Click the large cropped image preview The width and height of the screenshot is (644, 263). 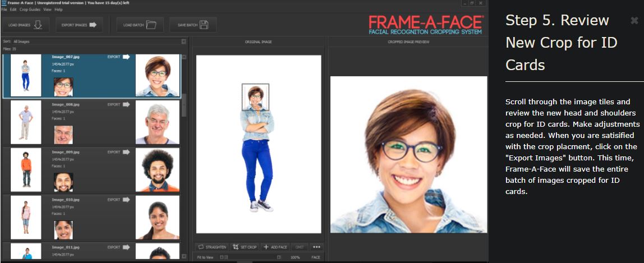click(x=408, y=155)
